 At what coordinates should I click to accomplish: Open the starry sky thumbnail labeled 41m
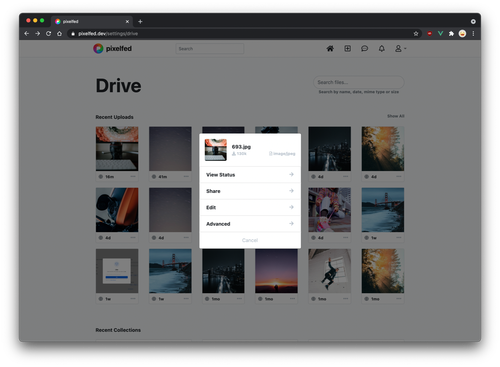(x=170, y=149)
